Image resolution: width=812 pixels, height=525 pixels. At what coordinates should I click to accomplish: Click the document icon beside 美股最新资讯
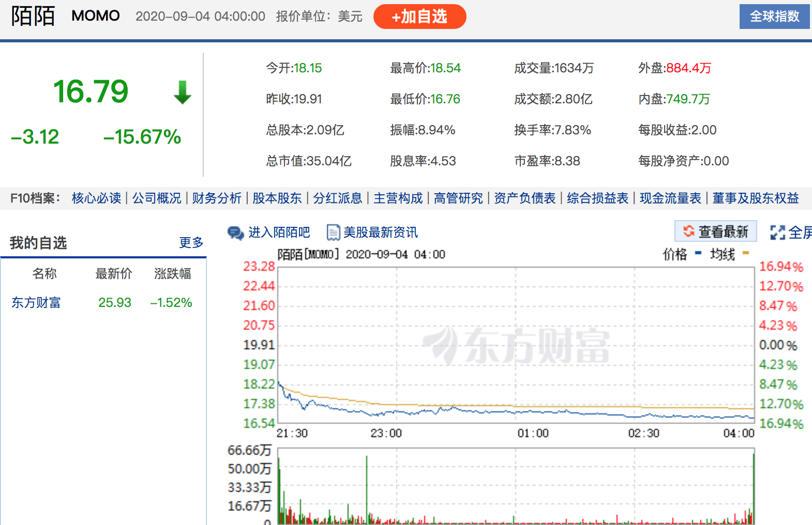(x=333, y=233)
